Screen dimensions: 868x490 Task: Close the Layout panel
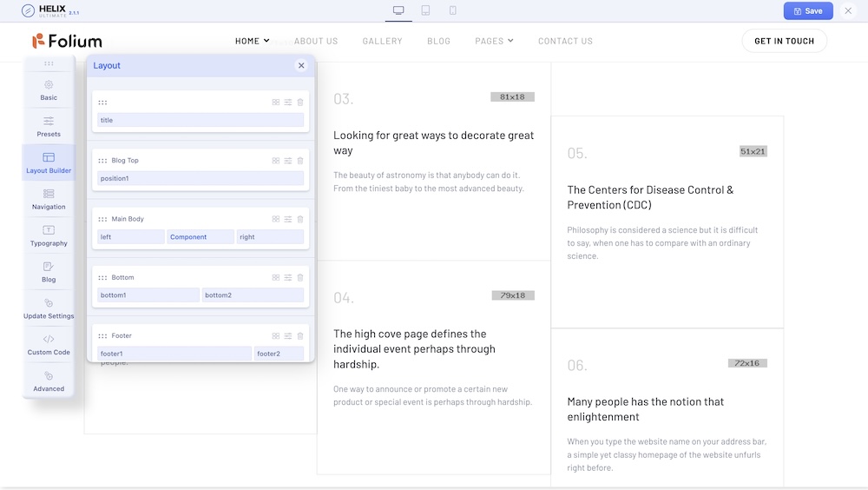point(301,65)
